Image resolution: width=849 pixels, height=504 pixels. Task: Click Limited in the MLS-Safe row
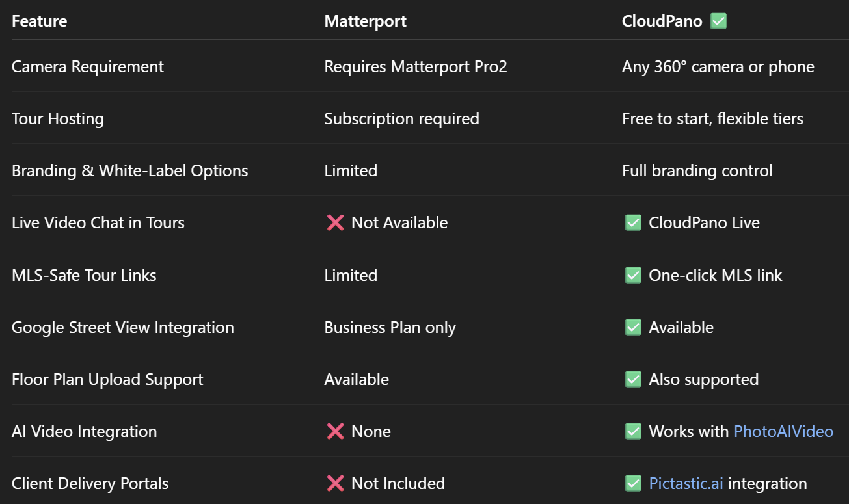tap(351, 275)
